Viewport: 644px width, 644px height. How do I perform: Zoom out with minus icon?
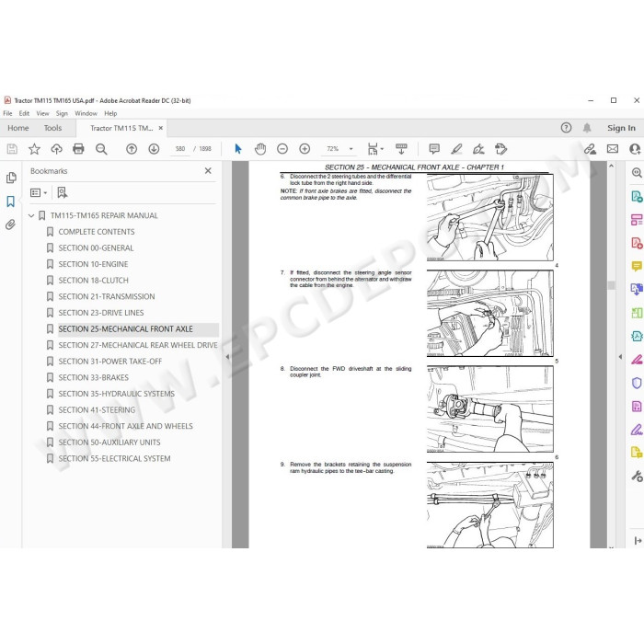point(282,149)
